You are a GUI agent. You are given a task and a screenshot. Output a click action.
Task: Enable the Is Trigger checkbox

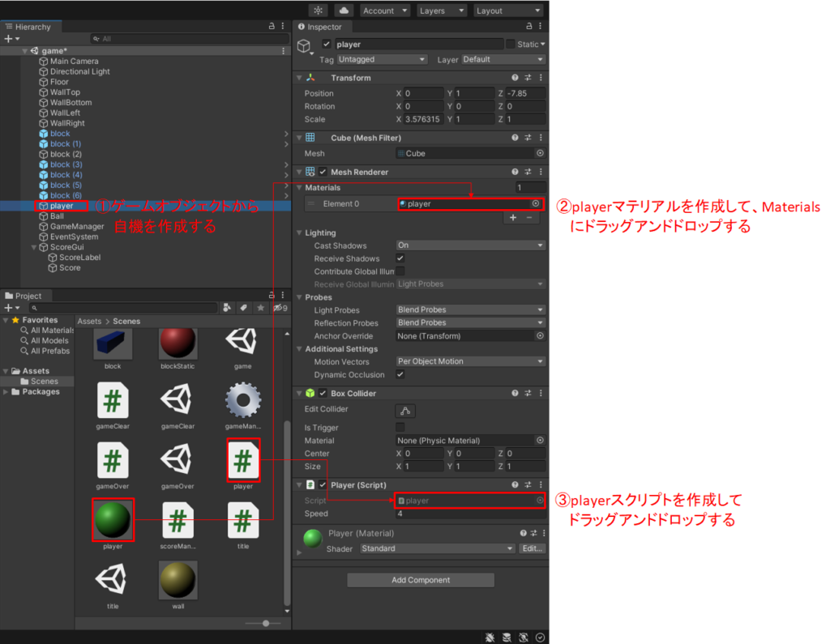[x=400, y=428]
